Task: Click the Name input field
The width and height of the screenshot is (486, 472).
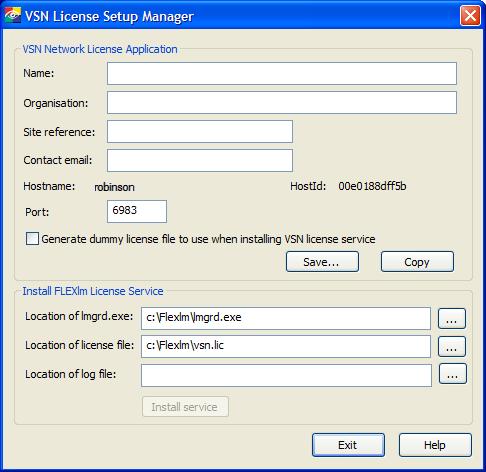Action: tap(282, 73)
